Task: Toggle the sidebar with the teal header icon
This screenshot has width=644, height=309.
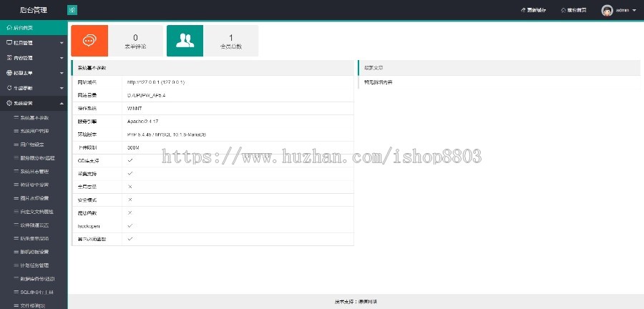Action: 72,10
